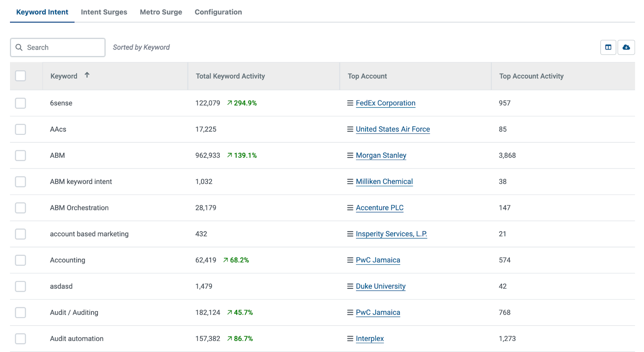Select the ABM row checkbox

coord(21,155)
